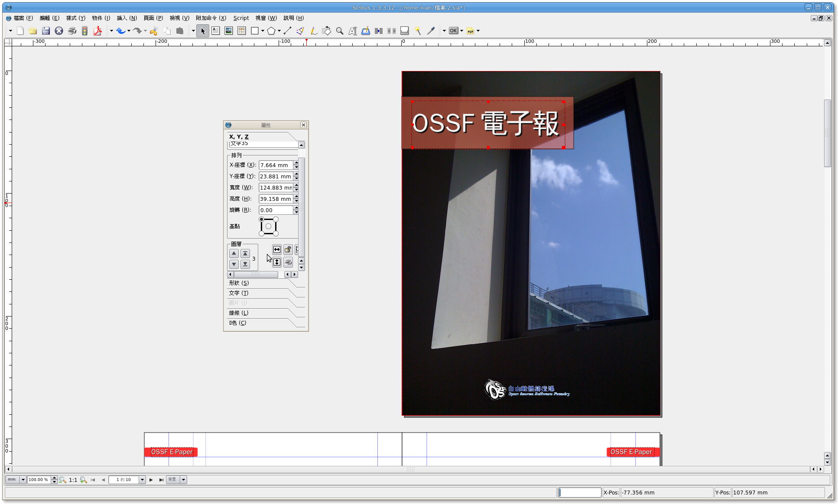This screenshot has width=838, height=504.
Task: Open the page number dropdown
Action: pos(142,480)
